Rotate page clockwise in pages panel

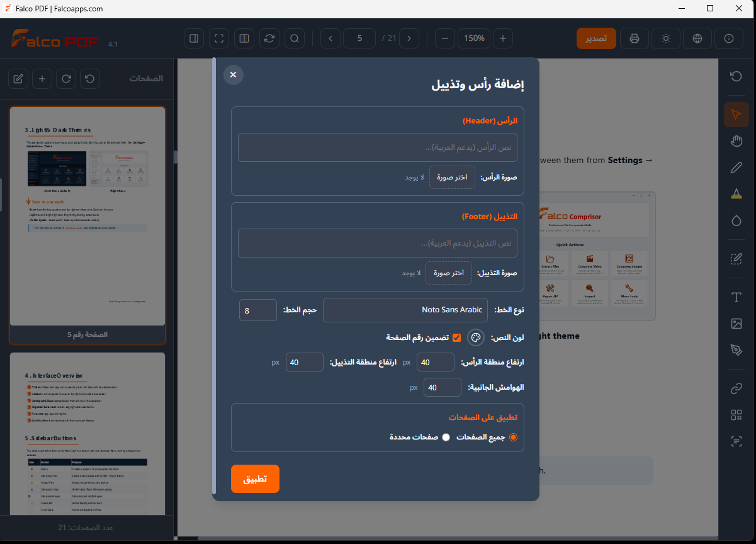[x=66, y=79]
